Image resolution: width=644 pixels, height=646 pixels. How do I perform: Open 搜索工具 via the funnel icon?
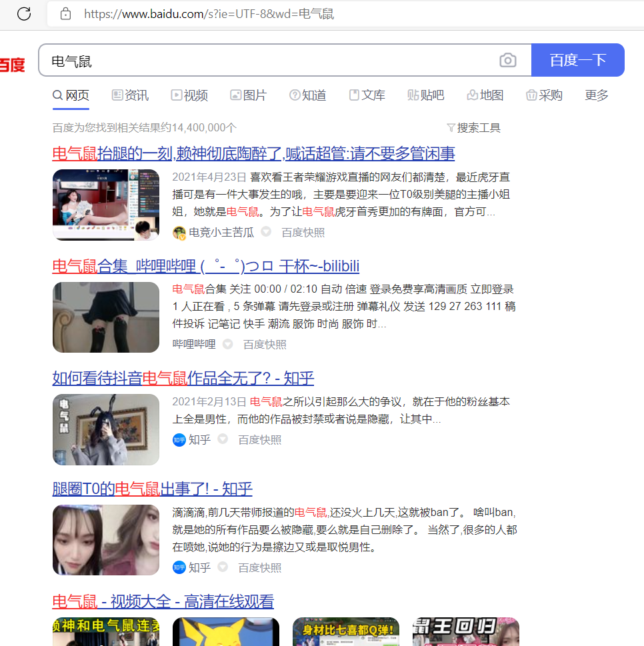(452, 127)
